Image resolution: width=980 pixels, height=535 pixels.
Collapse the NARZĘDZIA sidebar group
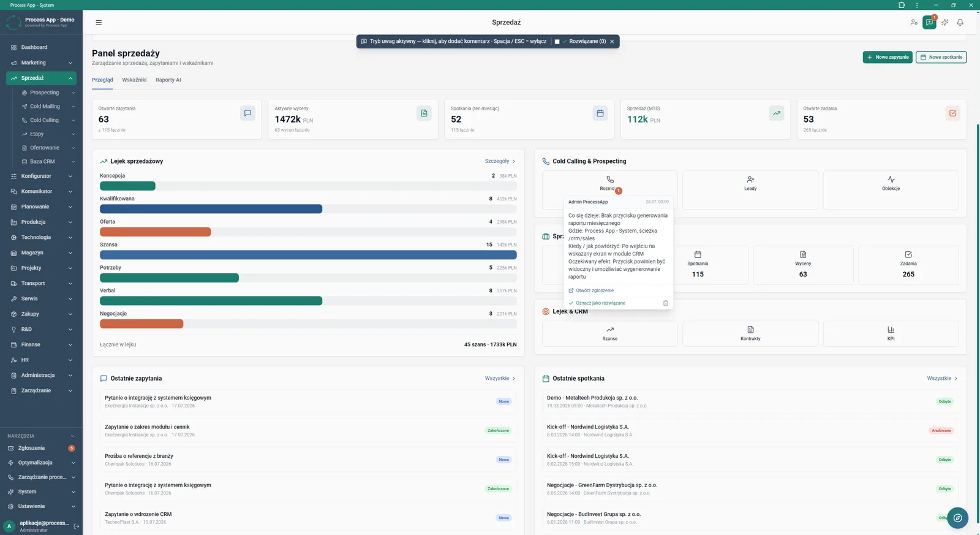[x=72, y=436]
